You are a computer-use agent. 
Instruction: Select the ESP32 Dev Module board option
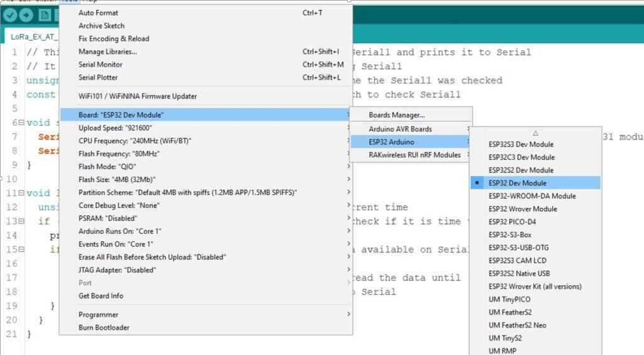tap(517, 183)
